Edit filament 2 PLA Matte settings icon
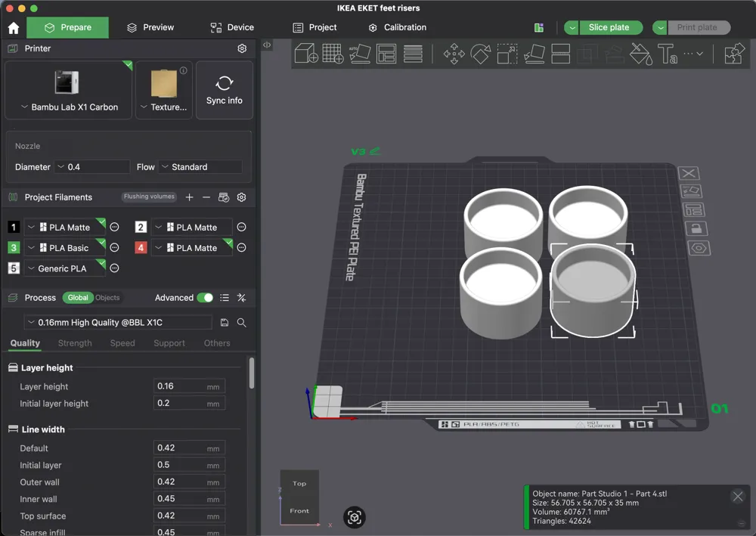This screenshot has height=536, width=756. [x=242, y=227]
